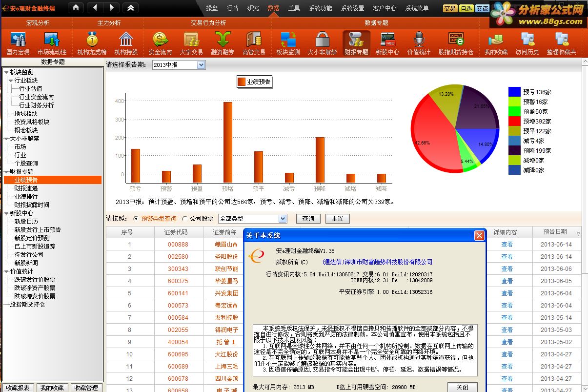
Task: Open 股指期货持仓 futures icon
Action: [x=456, y=43]
